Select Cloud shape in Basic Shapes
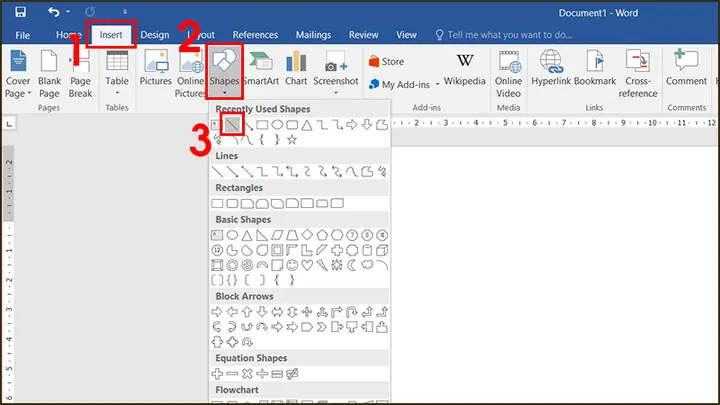720x405 pixels. tap(367, 265)
